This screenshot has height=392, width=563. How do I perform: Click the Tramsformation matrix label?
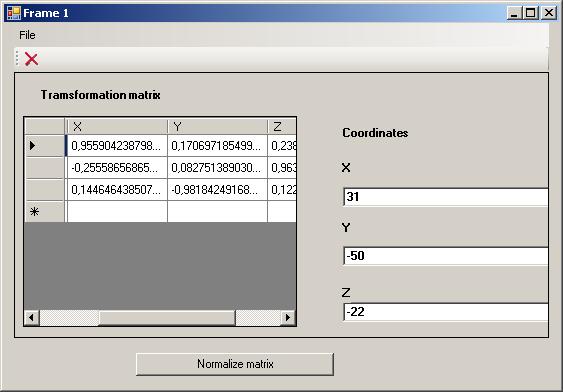pyautogui.click(x=101, y=95)
